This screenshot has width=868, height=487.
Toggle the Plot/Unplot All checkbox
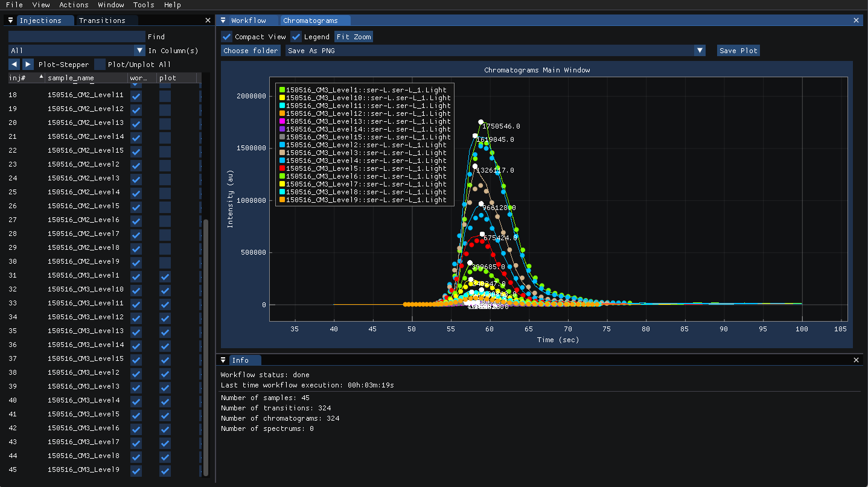pyautogui.click(x=100, y=65)
